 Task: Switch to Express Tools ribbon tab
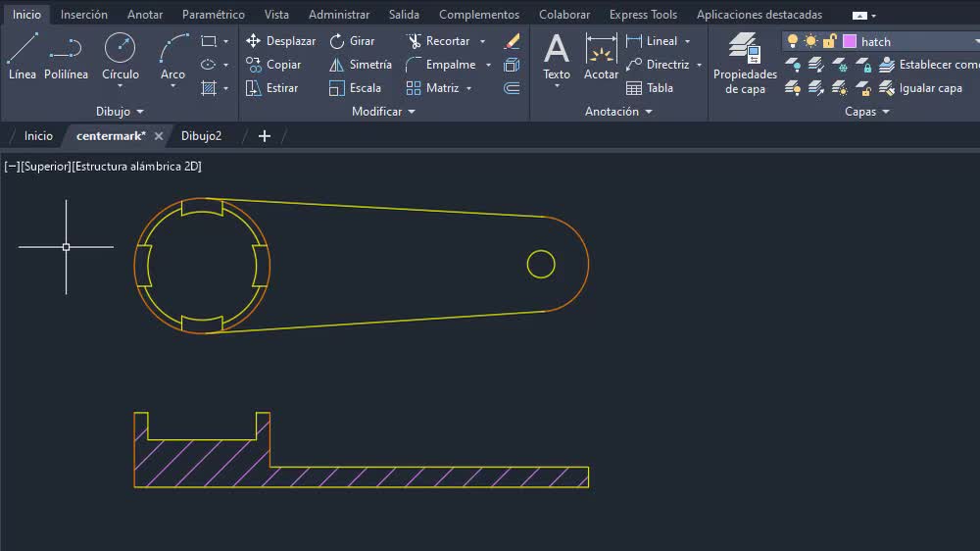pyautogui.click(x=643, y=15)
